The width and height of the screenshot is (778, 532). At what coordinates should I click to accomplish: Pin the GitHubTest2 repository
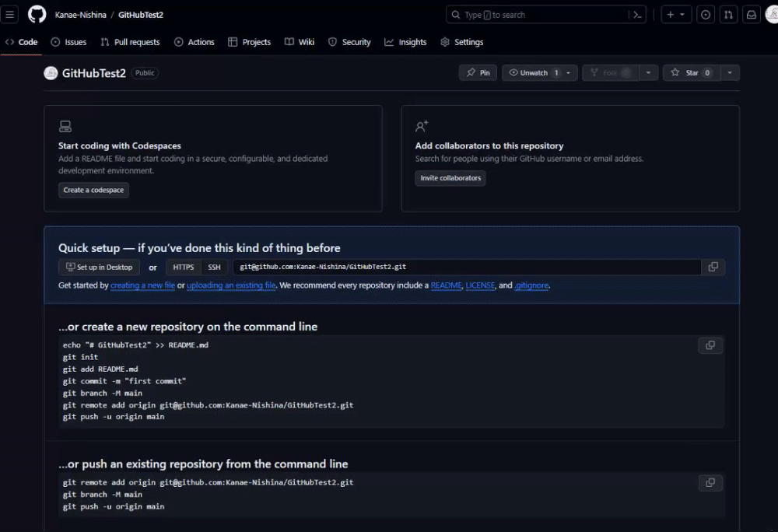pyautogui.click(x=478, y=73)
